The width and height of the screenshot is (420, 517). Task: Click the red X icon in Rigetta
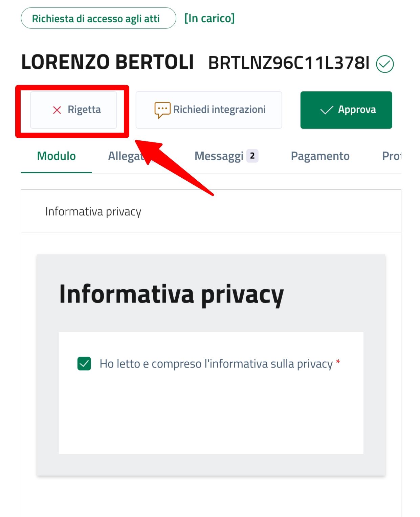tap(57, 110)
